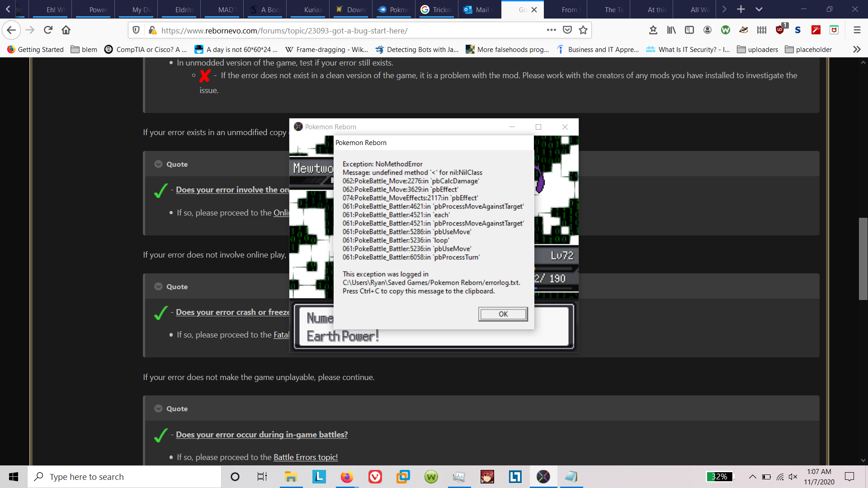Viewport: 868px width, 488px height.
Task: Collapse the first Quote block
Action: click(x=158, y=164)
